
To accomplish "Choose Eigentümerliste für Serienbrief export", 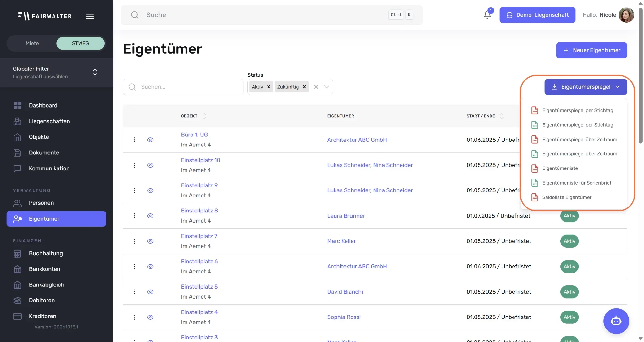I will (x=576, y=183).
